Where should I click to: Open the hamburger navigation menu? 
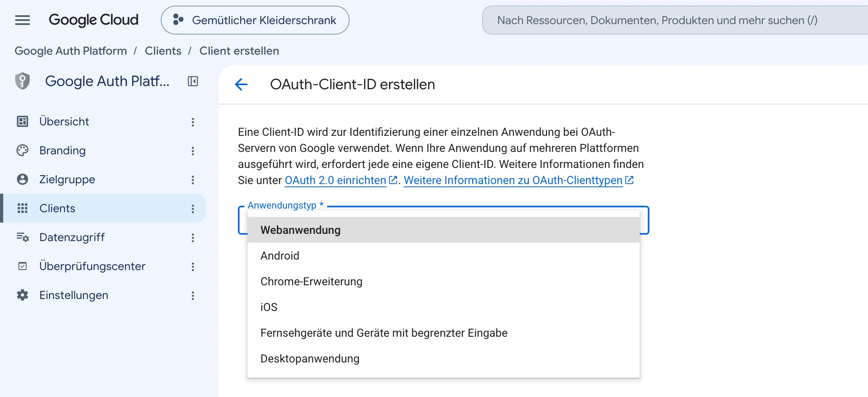[23, 20]
